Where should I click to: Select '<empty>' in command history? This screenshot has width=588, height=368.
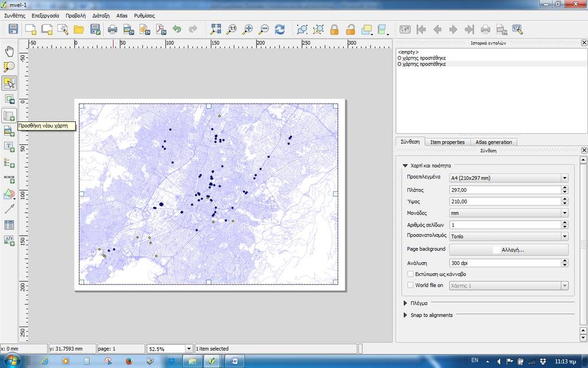tap(408, 52)
